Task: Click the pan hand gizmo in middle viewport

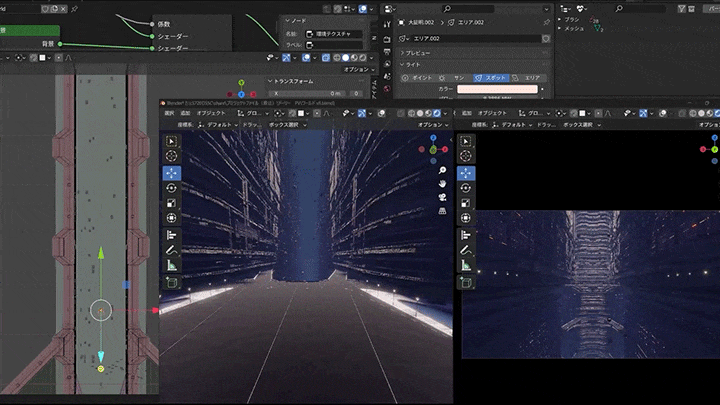Action: pyautogui.click(x=442, y=184)
